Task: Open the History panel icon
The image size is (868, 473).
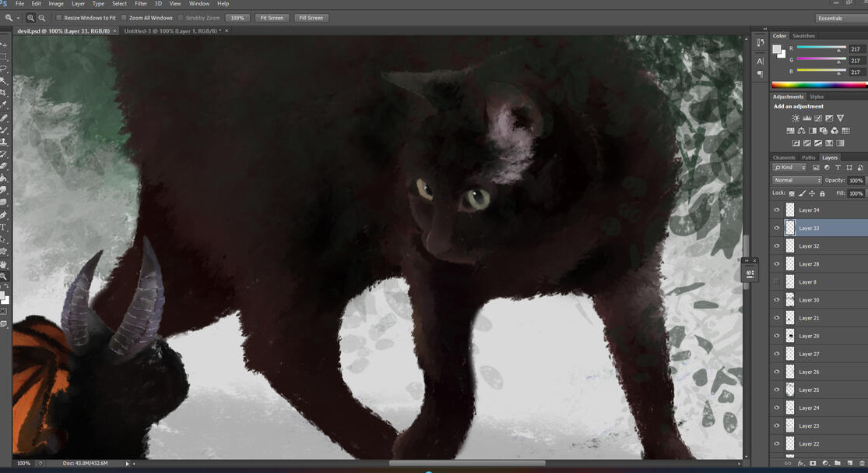Action: pos(761,43)
